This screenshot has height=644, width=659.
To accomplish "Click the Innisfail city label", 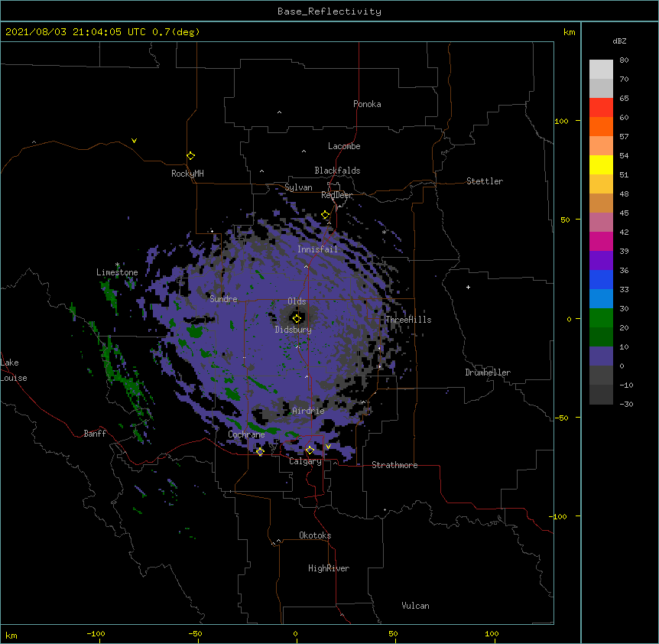I will tap(317, 249).
